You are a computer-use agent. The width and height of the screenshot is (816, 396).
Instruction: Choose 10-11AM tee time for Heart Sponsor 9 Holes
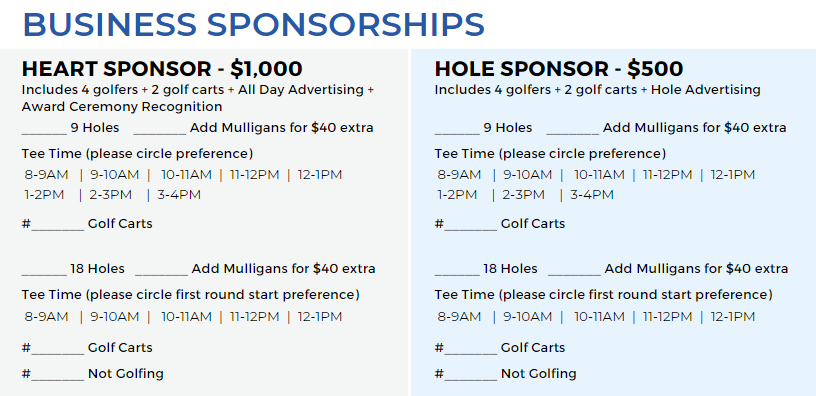(186, 175)
